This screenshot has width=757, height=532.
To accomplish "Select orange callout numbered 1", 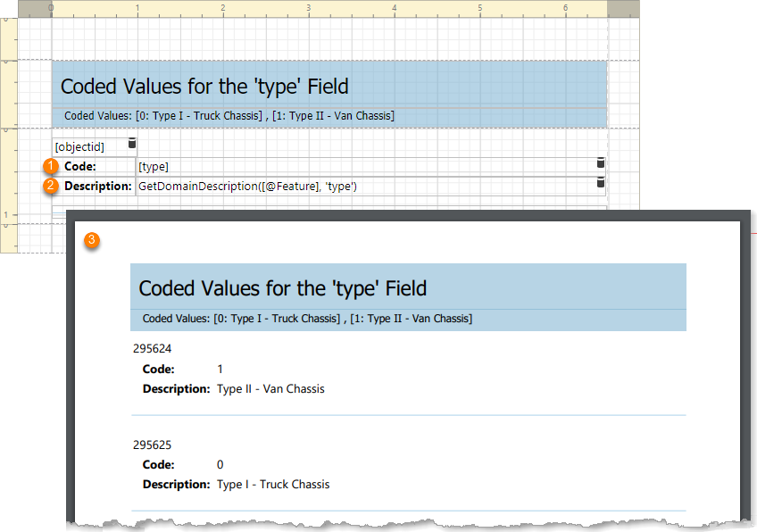I will click(51, 166).
